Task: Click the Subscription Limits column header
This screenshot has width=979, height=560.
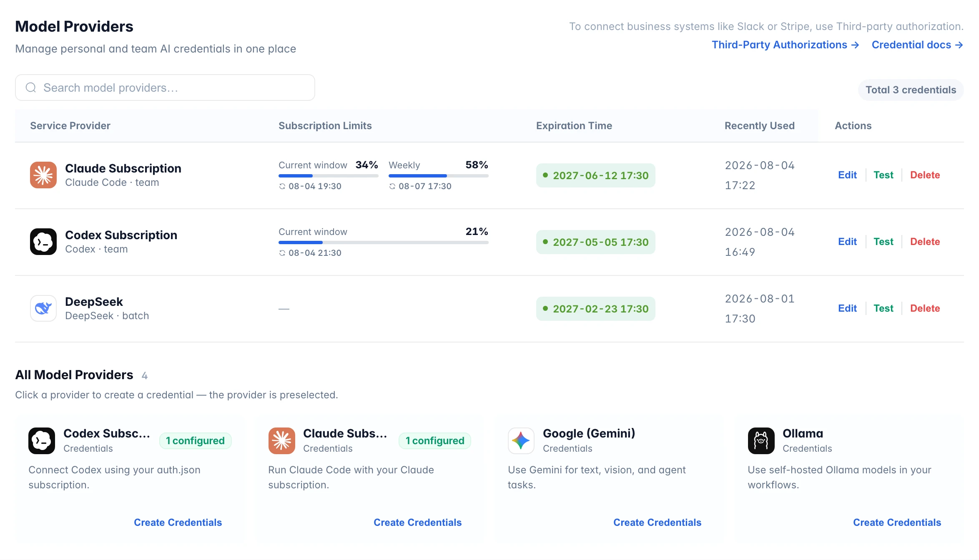Action: point(325,126)
